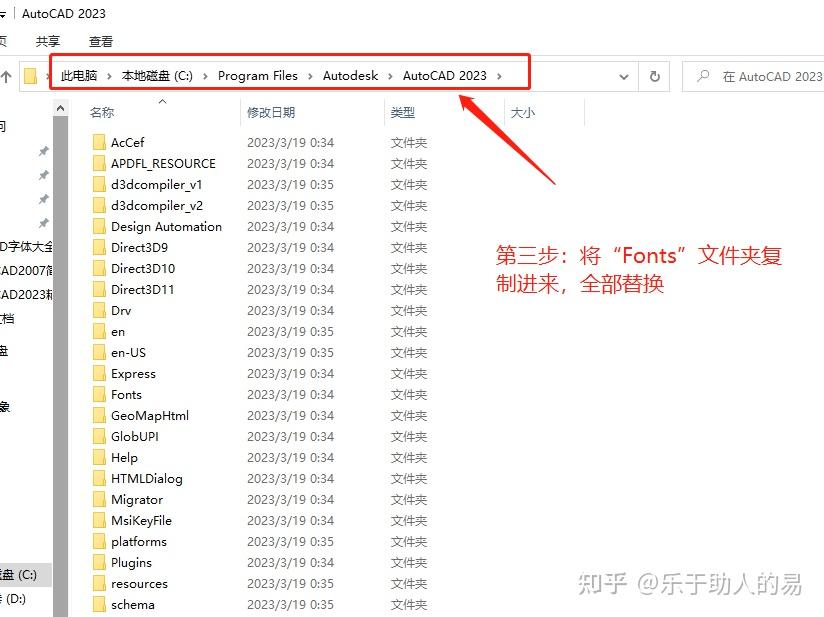Select the Migrator folder icon
This screenshot has width=824, height=617.
(x=99, y=500)
